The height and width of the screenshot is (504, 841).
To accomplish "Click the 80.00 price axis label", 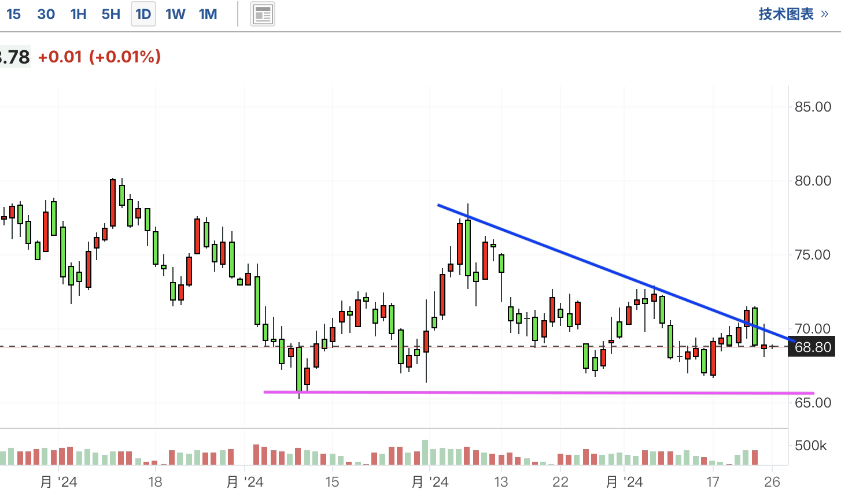I will [x=813, y=181].
